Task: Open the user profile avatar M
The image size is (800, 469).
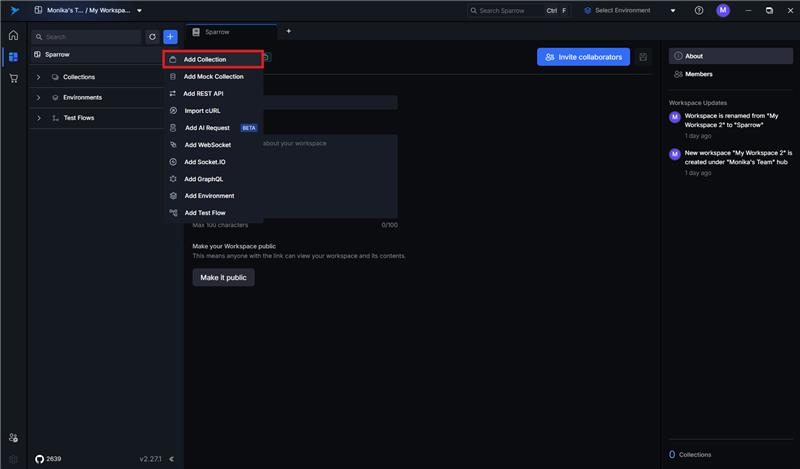Action: [722, 10]
